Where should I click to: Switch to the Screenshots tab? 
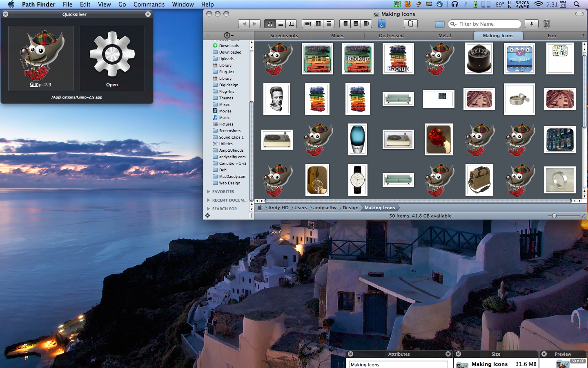tap(284, 36)
